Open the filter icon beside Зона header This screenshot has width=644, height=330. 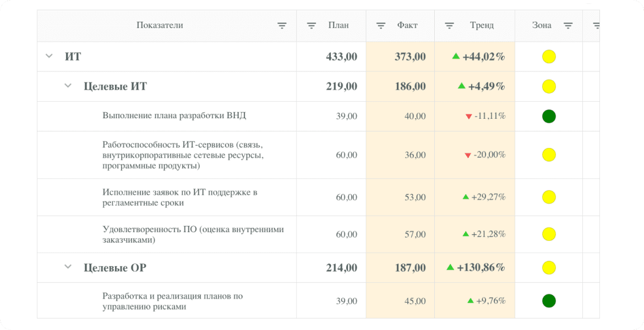(568, 26)
